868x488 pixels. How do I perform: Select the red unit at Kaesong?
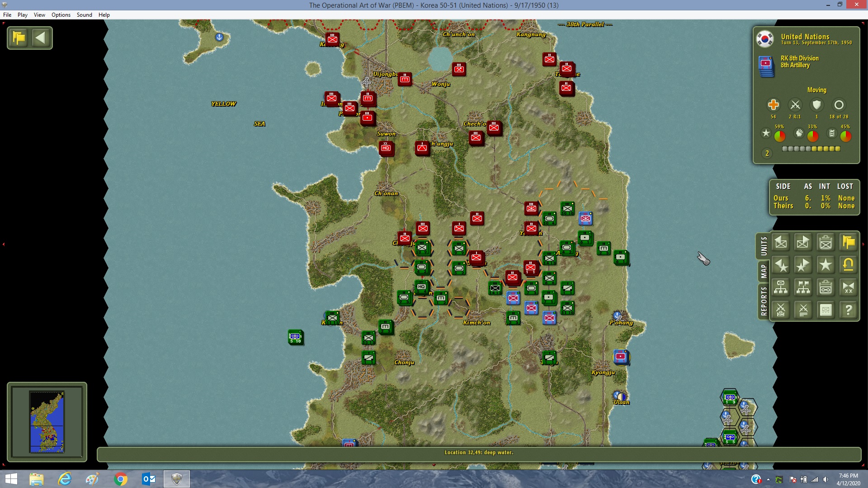pyautogui.click(x=332, y=39)
